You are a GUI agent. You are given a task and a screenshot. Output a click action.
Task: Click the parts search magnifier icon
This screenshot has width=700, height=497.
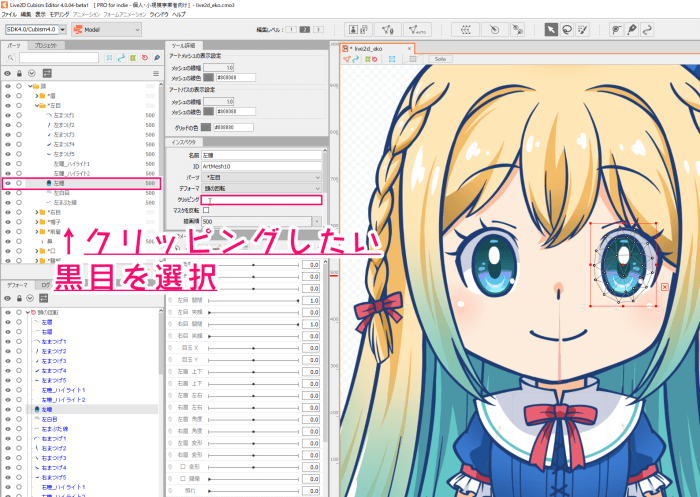point(10,58)
